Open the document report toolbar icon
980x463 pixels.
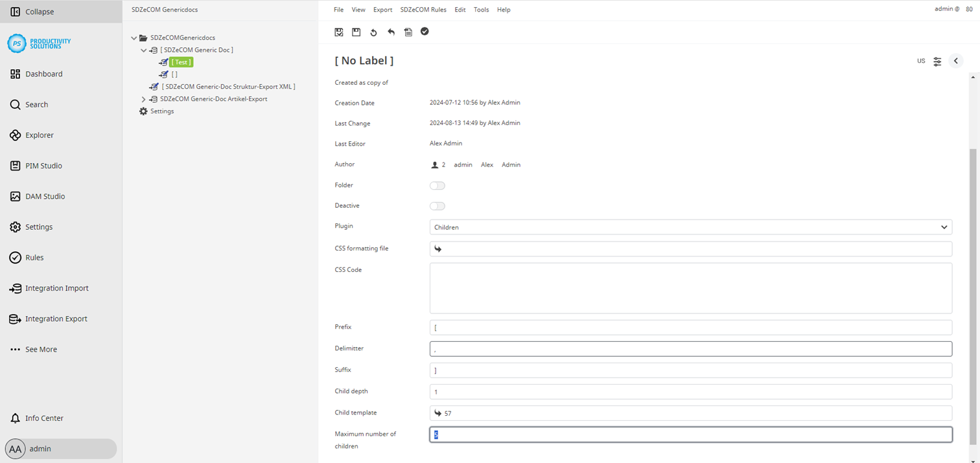[408, 32]
